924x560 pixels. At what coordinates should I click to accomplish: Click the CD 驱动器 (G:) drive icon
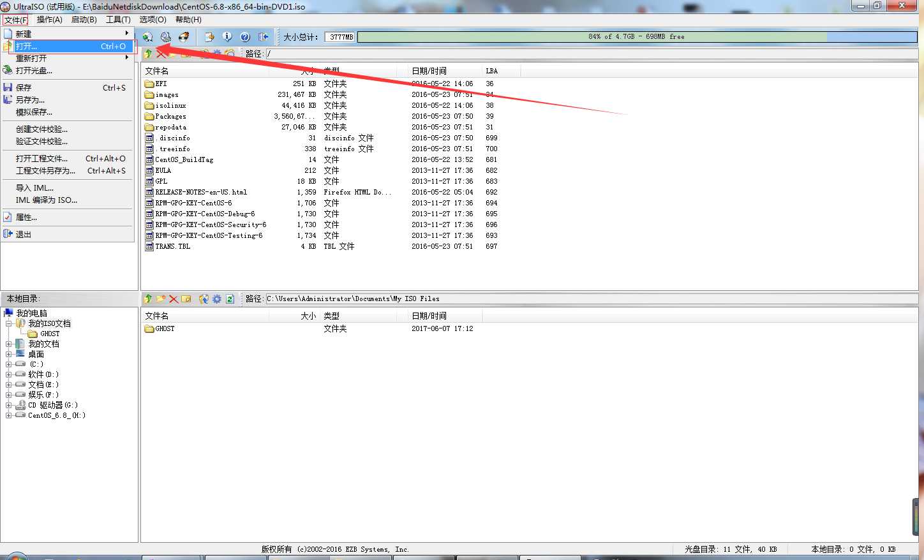(x=20, y=405)
